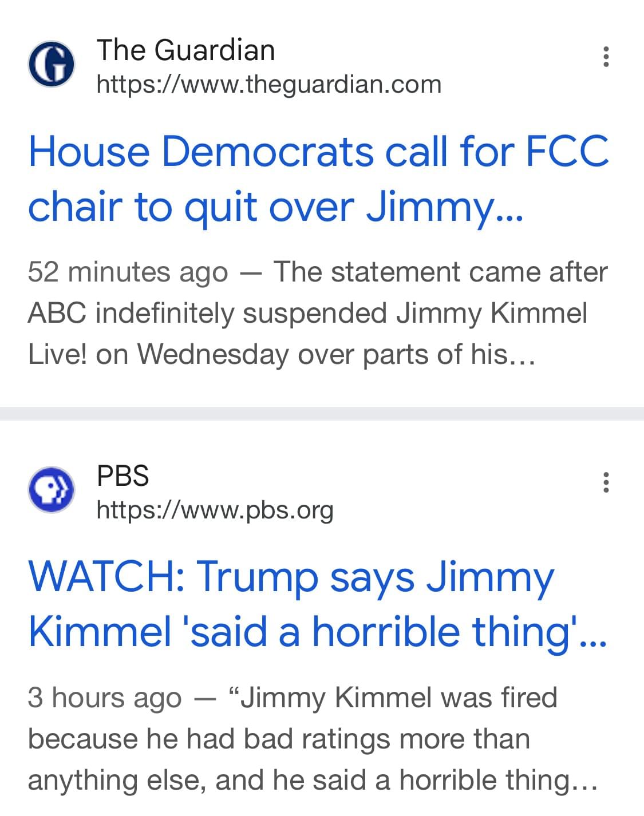Screen dimensions: 644x816
Task: Click the PBS snippet about bad ratings
Action: coord(313,739)
